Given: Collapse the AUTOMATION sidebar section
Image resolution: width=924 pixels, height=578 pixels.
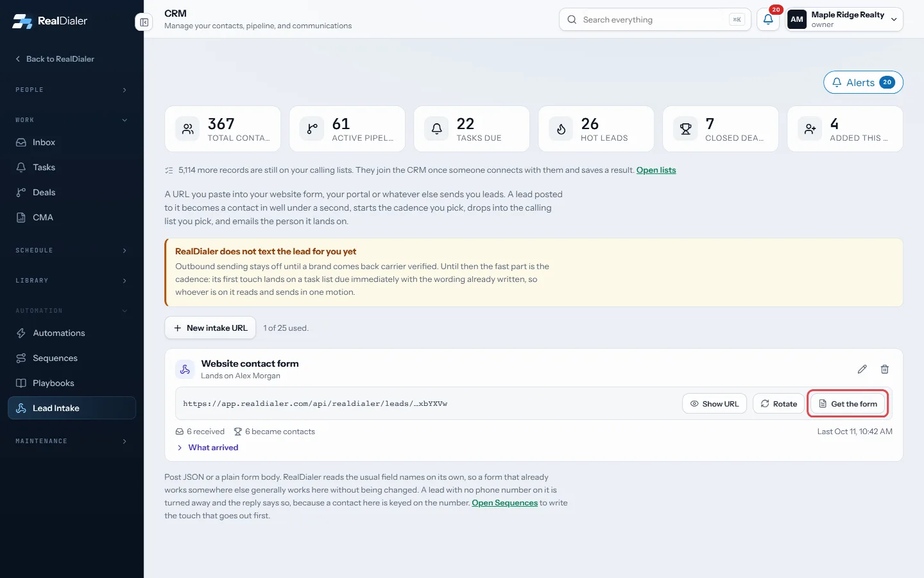Looking at the screenshot, I should [x=72, y=311].
